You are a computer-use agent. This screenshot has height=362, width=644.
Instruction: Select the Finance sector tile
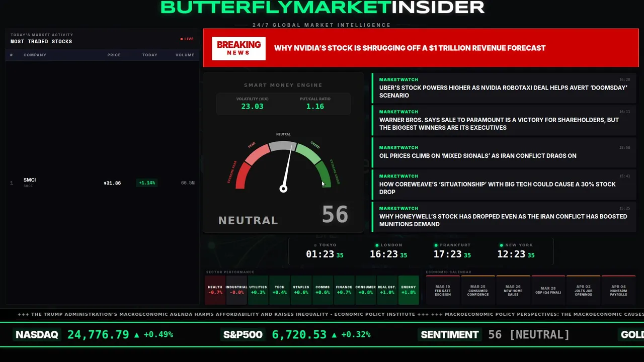click(x=344, y=290)
